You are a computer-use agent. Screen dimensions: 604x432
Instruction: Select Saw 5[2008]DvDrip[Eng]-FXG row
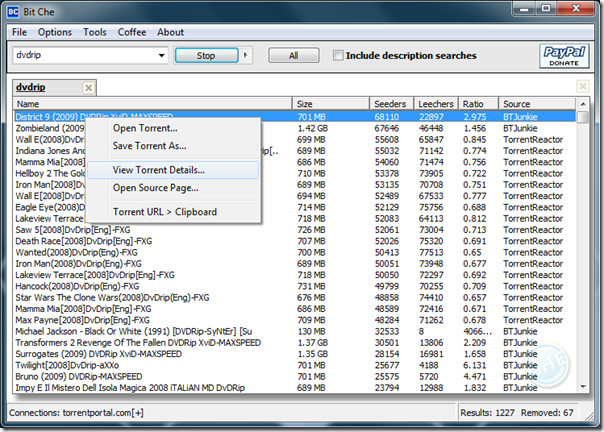click(x=295, y=230)
